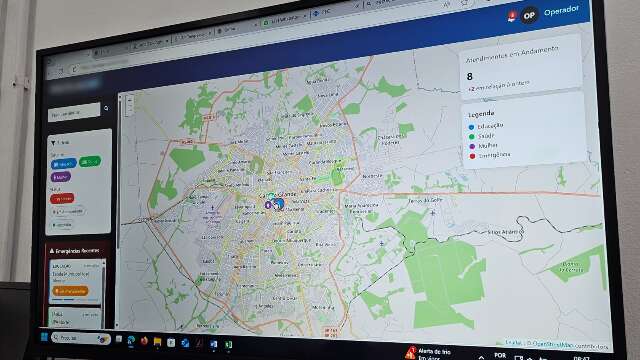Click the blue marker cluster on the map
Image resolution: width=640 pixels, height=360 pixels.
tap(279, 203)
